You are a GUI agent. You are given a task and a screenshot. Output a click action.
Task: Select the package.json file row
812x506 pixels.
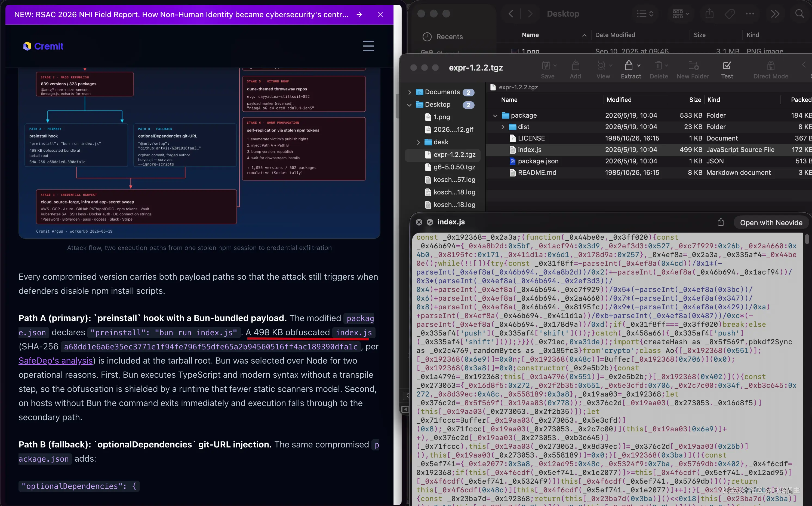[x=648, y=161]
